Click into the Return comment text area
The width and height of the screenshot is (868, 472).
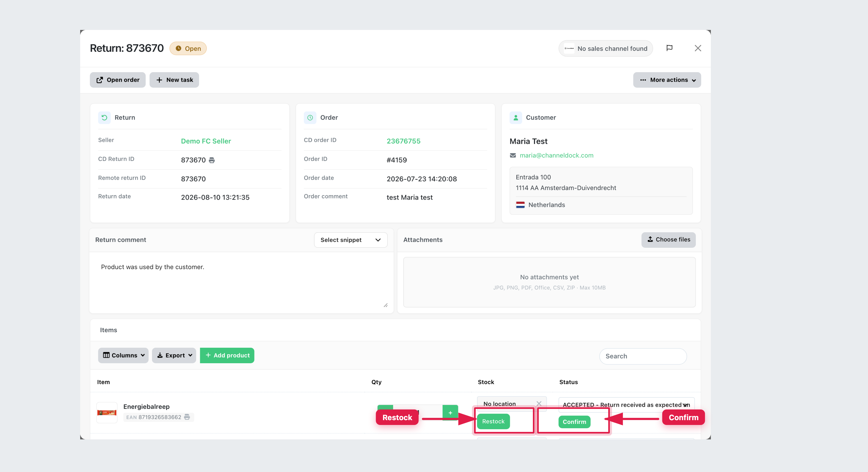241,282
